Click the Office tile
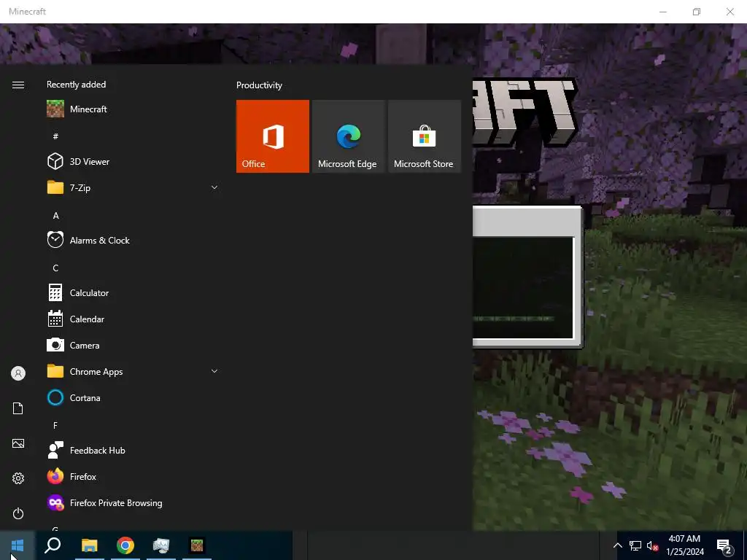Screen dimensions: 747x560 273,136
